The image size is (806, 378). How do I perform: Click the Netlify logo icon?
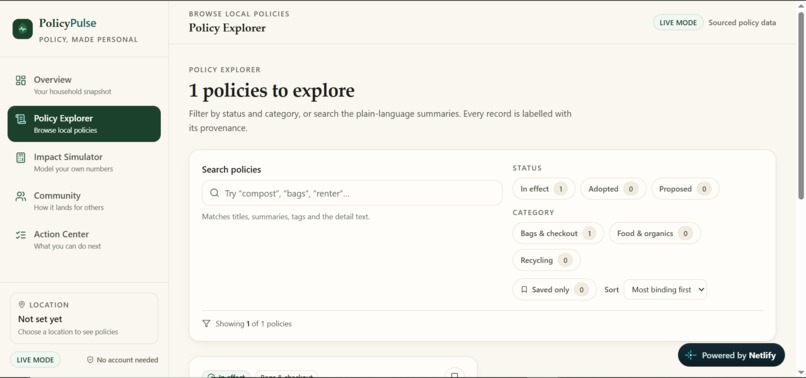[690, 355]
